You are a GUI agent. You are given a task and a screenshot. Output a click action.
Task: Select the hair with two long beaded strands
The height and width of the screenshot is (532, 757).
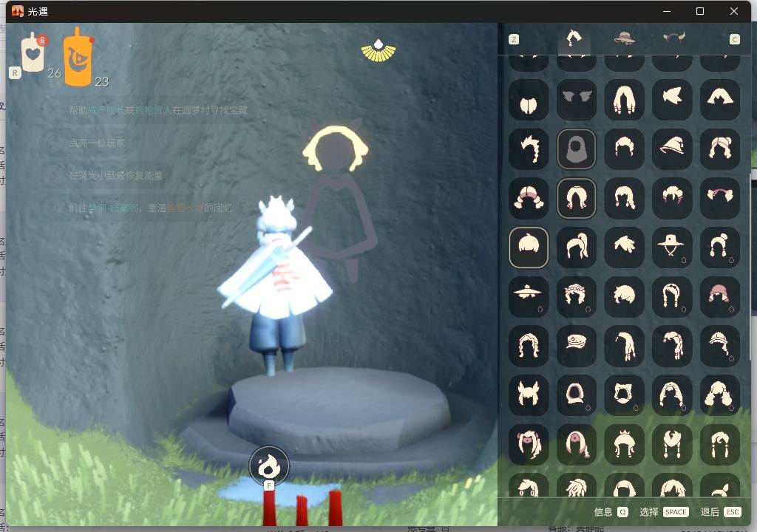(672, 445)
